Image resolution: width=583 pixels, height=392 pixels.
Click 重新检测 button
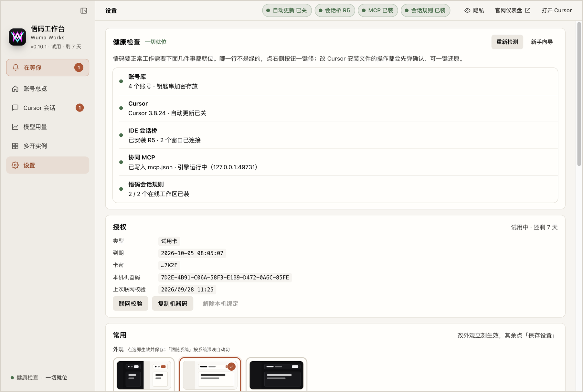[x=507, y=42]
